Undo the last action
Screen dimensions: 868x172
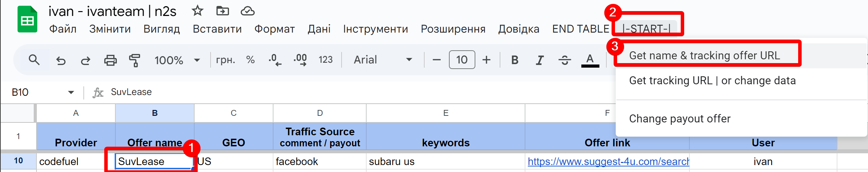[x=61, y=60]
